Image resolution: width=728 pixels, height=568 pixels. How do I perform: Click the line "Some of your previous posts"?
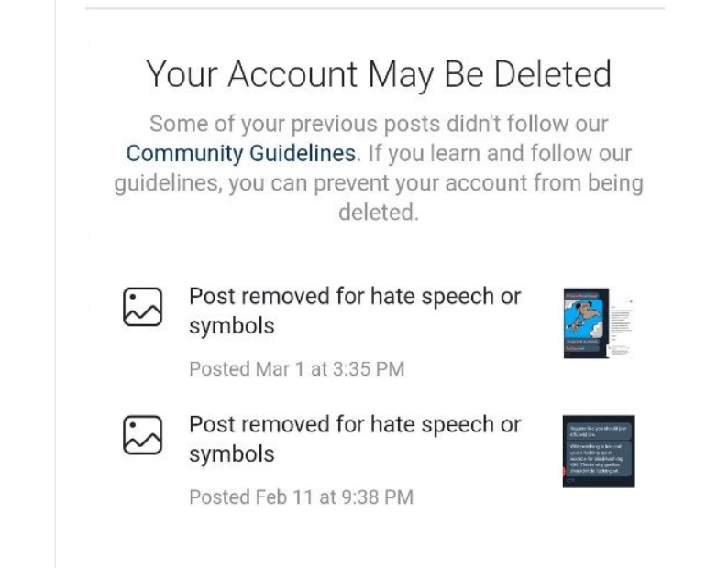click(379, 124)
